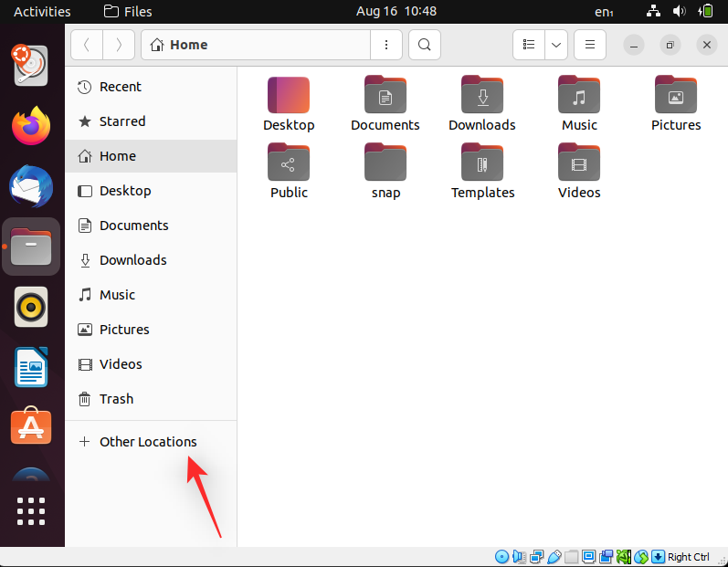Open the three-dot path options menu

coord(386,45)
